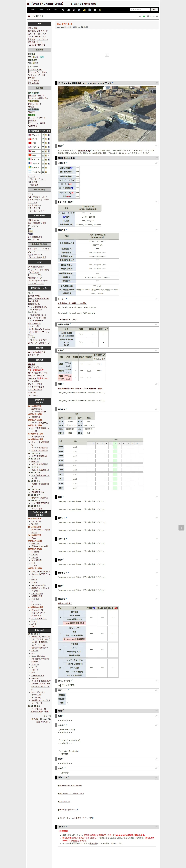Open F-4EJ Kai Phantom II recent comment link

coord(41,571)
